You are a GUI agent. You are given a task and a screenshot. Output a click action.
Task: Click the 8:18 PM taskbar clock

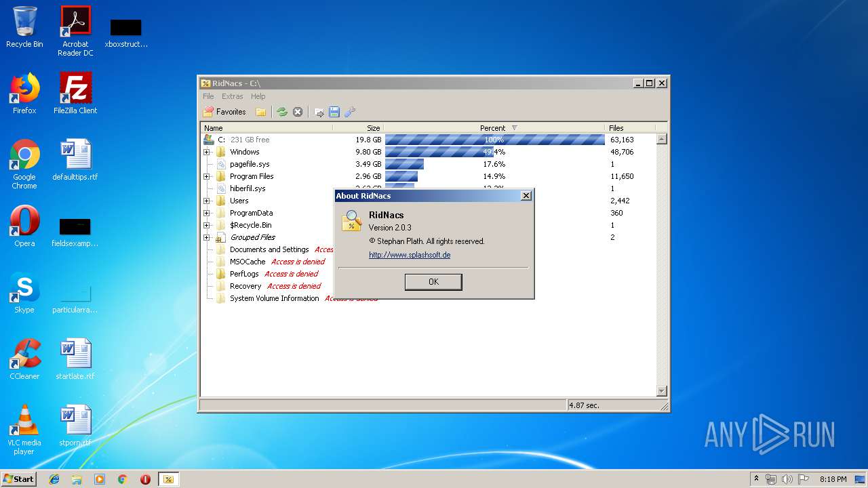tap(833, 479)
